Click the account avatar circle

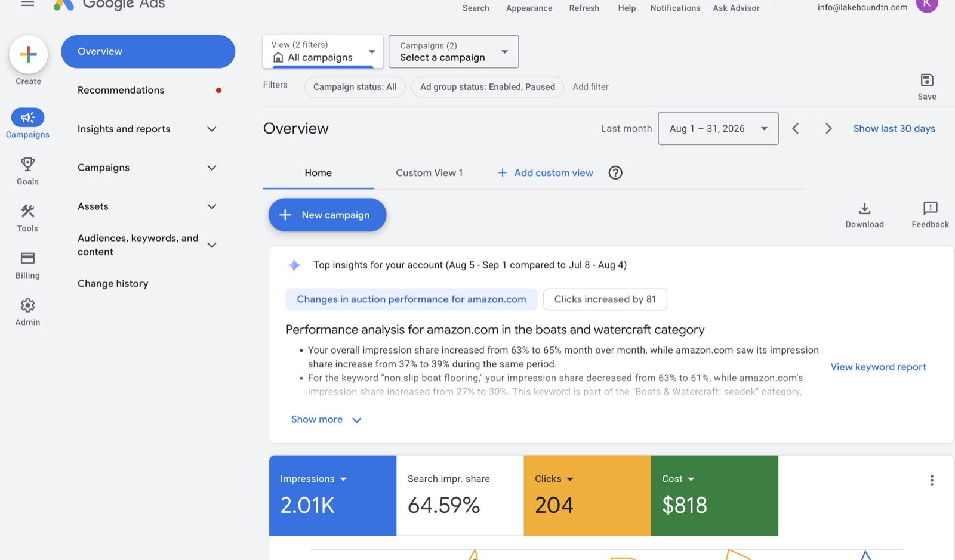[926, 3]
